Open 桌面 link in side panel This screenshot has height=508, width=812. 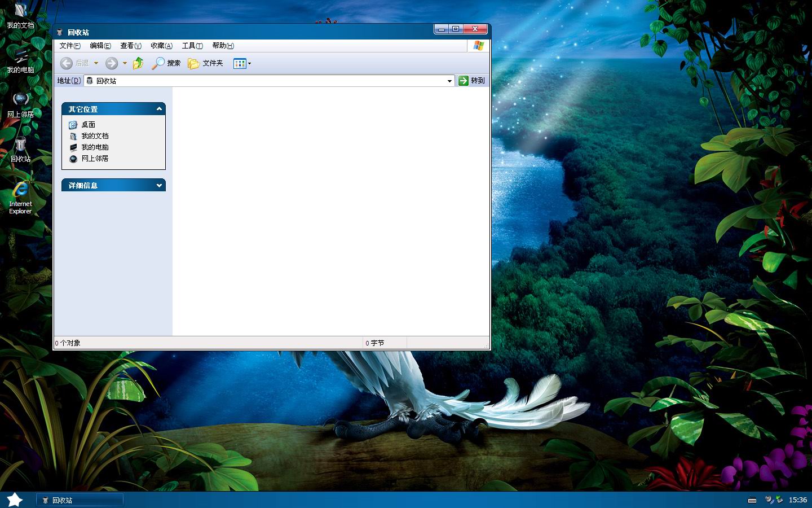89,125
